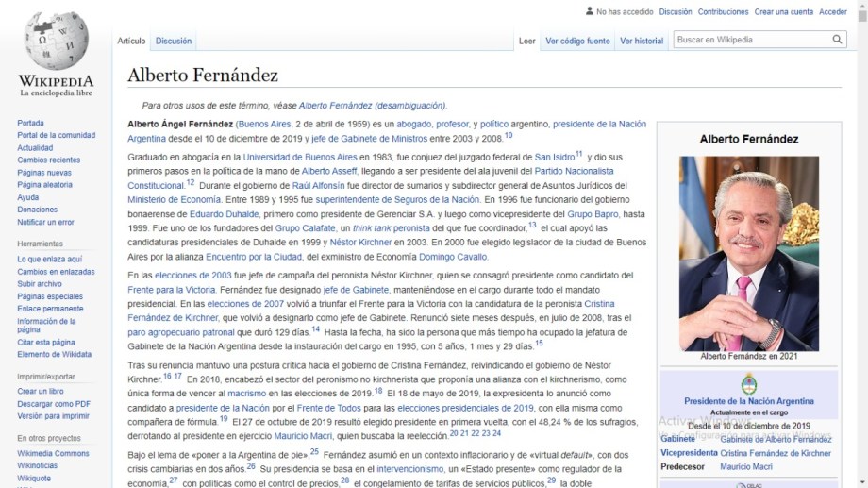The width and height of the screenshot is (868, 488).
Task: Open Presidente de la Nación Argentina infobox link
Action: click(749, 401)
